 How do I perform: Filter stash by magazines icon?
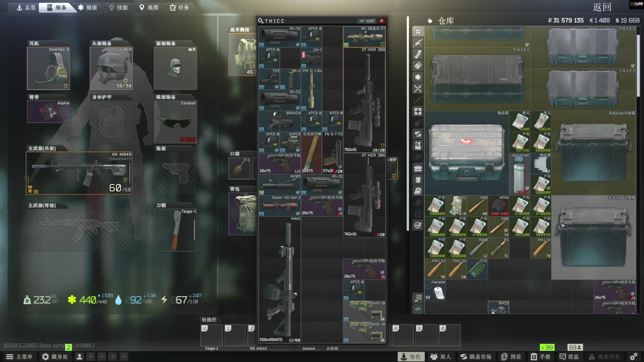pos(418,54)
